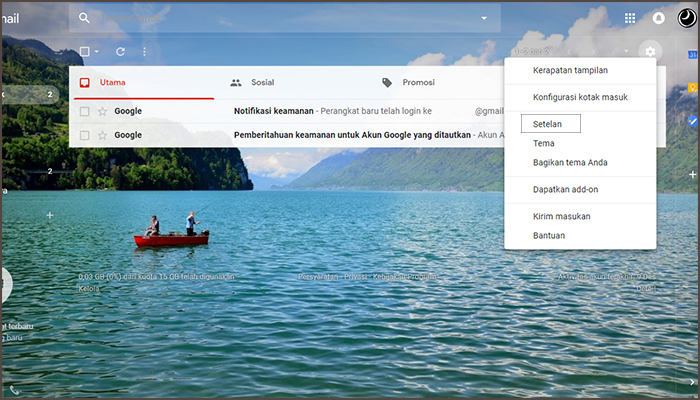Screen dimensions: 700x400
Task: Click the settings gear icon
Action: click(x=650, y=52)
